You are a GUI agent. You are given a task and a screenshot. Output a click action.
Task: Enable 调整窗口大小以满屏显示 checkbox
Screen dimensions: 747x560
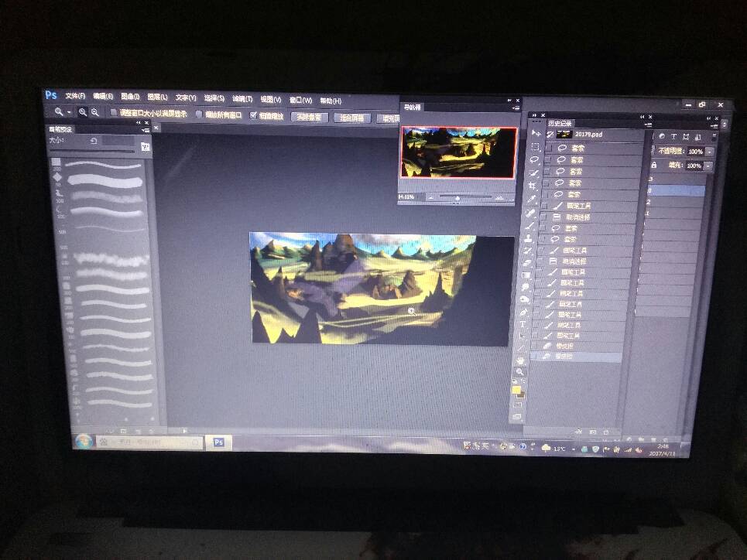[113, 112]
